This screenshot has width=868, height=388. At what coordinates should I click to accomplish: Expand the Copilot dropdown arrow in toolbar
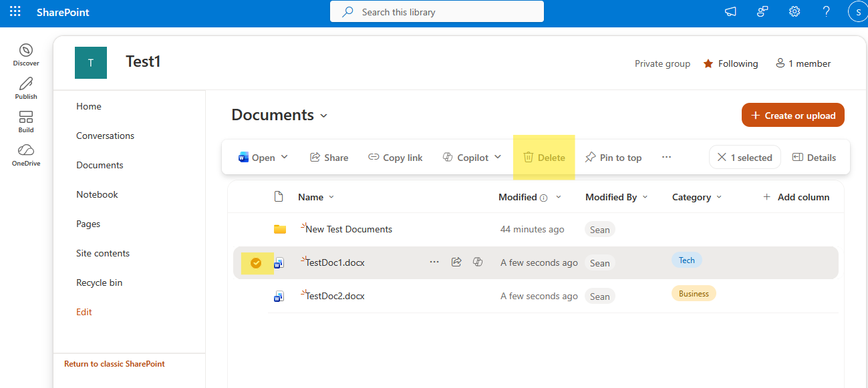click(498, 157)
